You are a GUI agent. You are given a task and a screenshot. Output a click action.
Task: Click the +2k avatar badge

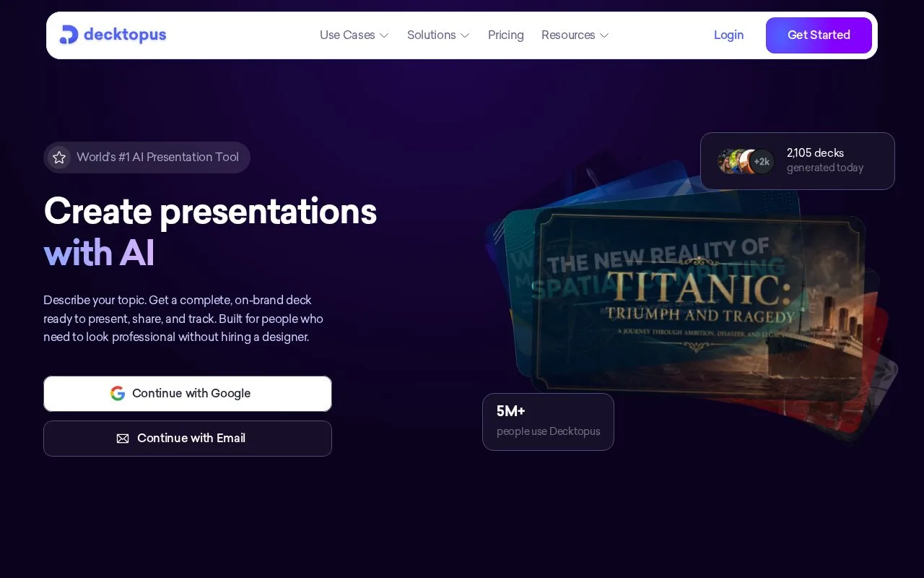762,162
